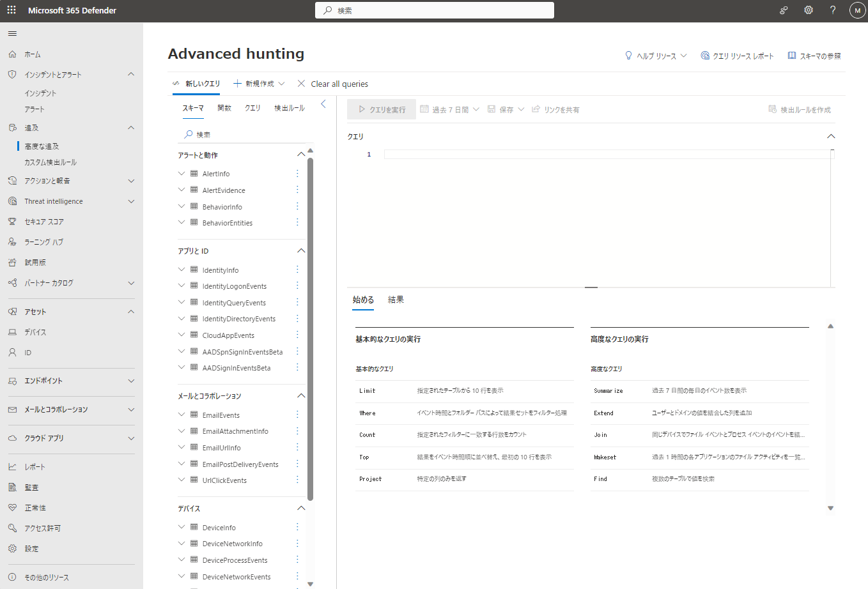Open スキーマの参照 link

coord(814,56)
